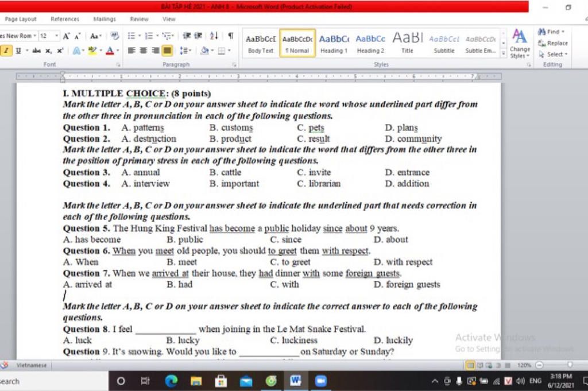Click the Multilevel List icon
Image resolution: width=588 pixels, height=391 pixels.
tap(168, 36)
